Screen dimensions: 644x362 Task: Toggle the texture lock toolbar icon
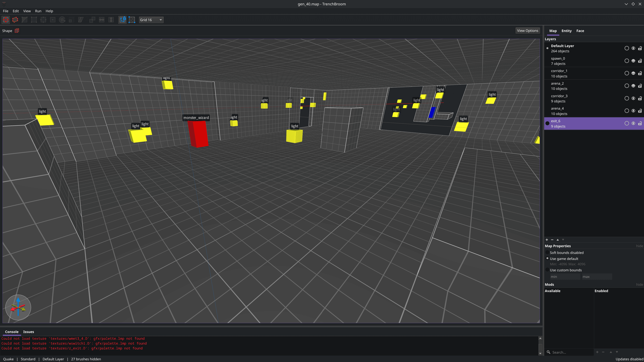point(122,20)
